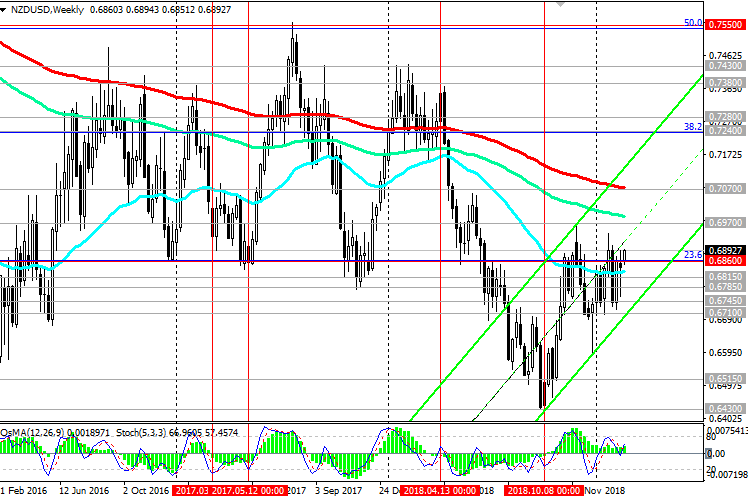
Task: Select the grey 0.68150 level label
Action: (x=725, y=277)
